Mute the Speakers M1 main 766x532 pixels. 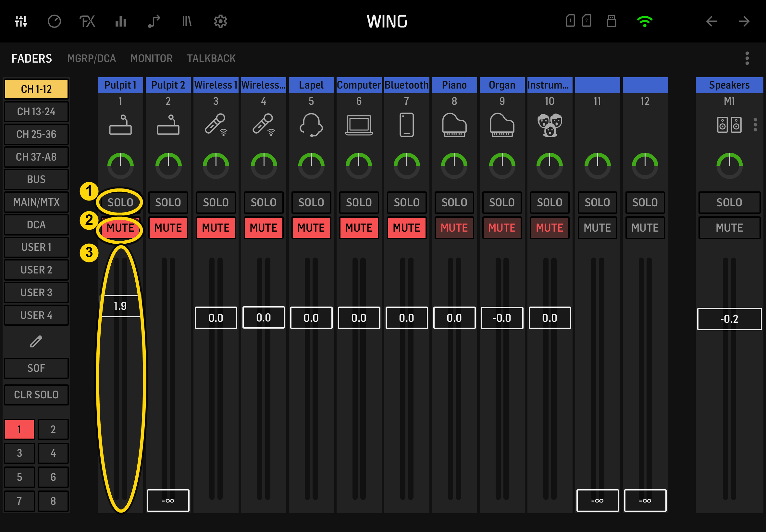pyautogui.click(x=729, y=228)
